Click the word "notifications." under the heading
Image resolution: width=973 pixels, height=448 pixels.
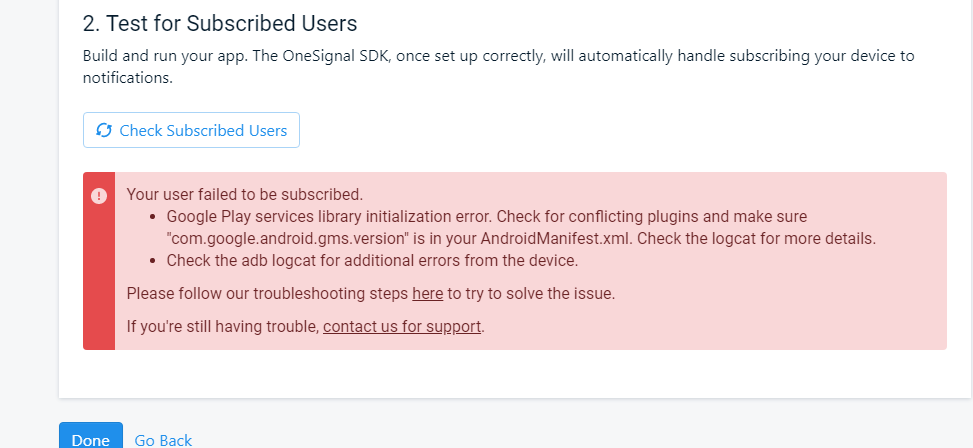click(x=128, y=78)
